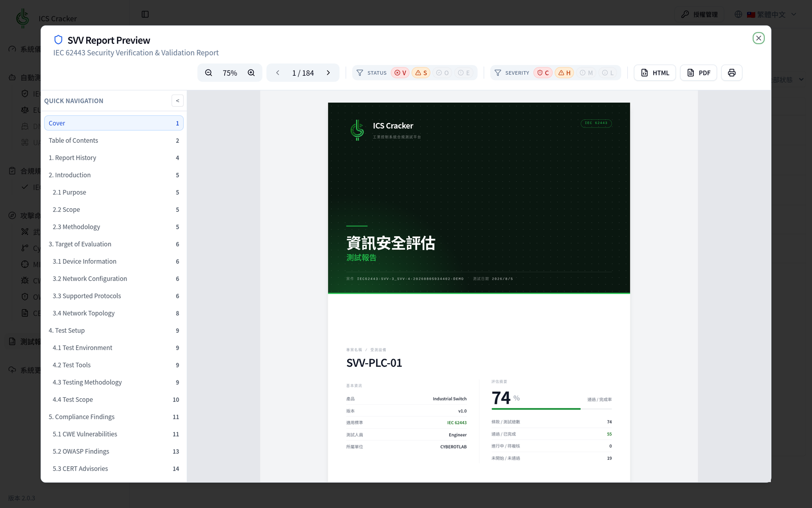Toggle severity filter M (medium)
This screenshot has height=508, width=812.
click(586, 73)
